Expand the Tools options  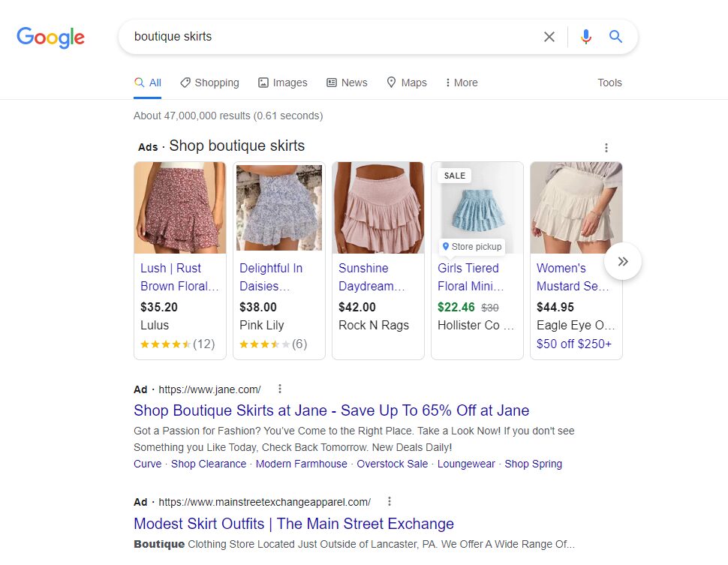[x=609, y=83]
